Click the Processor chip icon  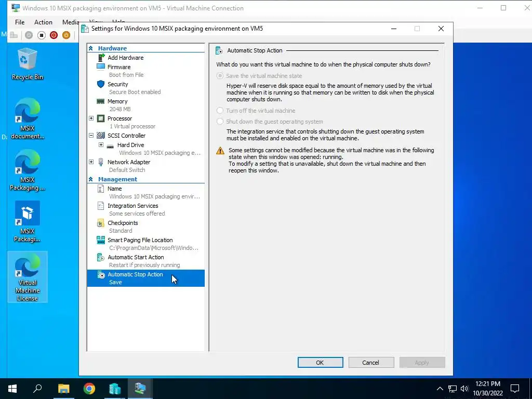coord(101,118)
